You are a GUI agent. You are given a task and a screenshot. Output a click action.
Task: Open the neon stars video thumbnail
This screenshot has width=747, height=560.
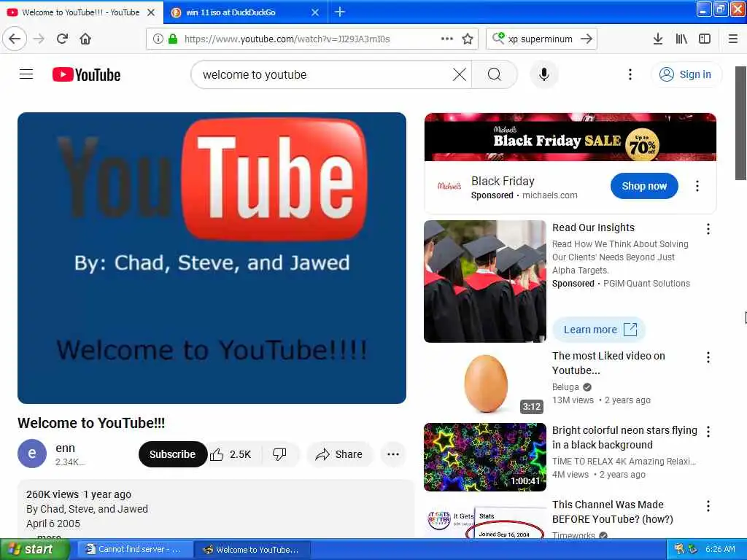[485, 457]
